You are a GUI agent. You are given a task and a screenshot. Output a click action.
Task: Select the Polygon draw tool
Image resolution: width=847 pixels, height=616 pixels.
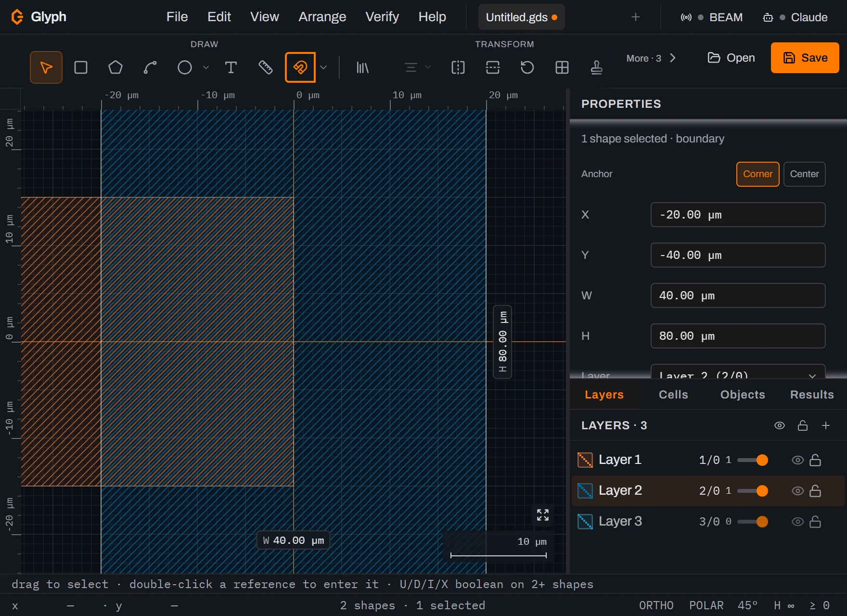[115, 67]
